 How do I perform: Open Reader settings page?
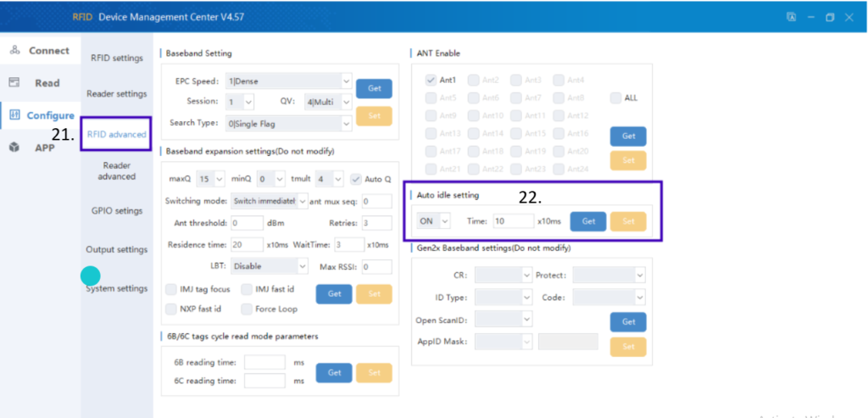pyautogui.click(x=117, y=94)
